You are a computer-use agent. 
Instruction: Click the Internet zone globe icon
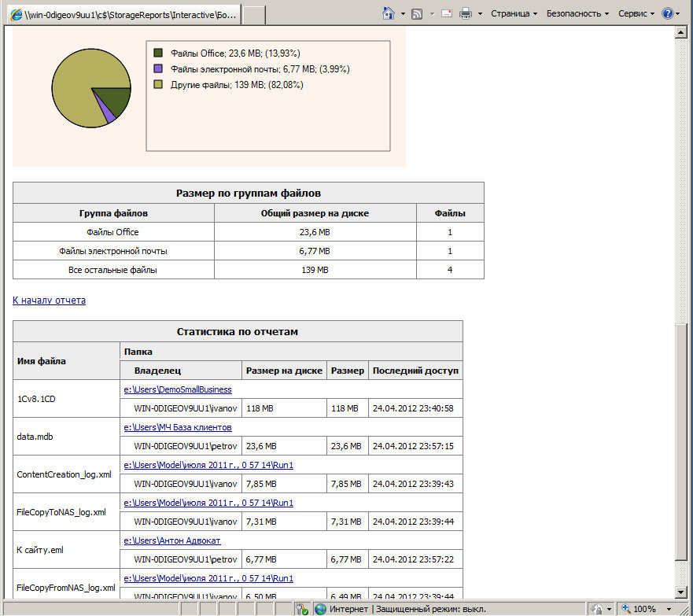click(320, 609)
